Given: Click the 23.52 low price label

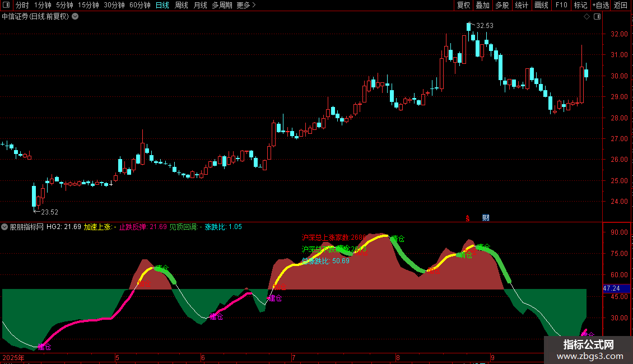Looking at the screenshot, I should pos(50,212).
